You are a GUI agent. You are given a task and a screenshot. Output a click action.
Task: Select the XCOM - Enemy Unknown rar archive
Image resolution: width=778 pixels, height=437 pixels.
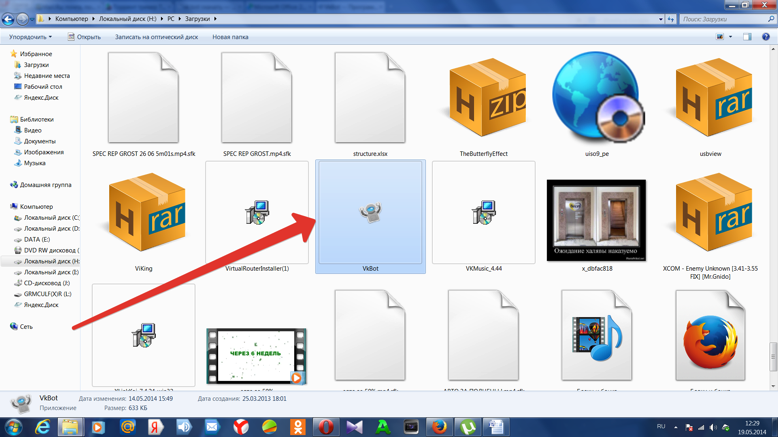point(713,212)
